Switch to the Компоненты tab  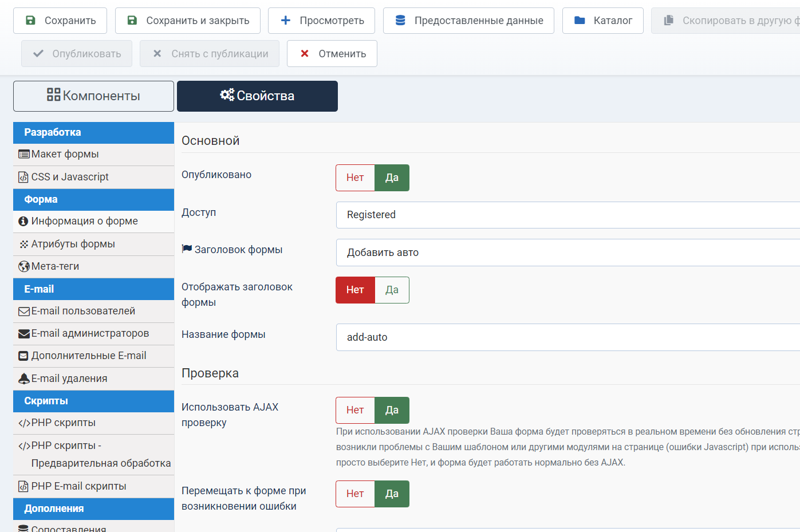click(x=93, y=96)
